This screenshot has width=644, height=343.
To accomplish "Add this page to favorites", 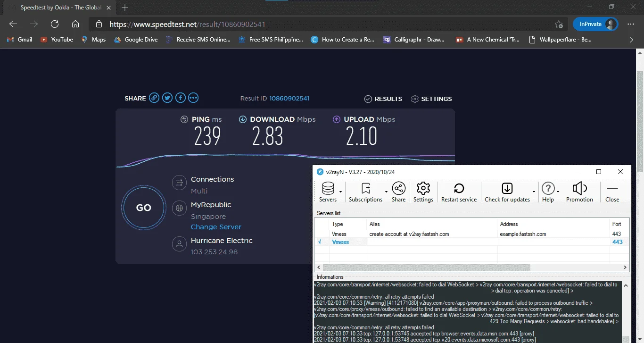I will coord(559,24).
